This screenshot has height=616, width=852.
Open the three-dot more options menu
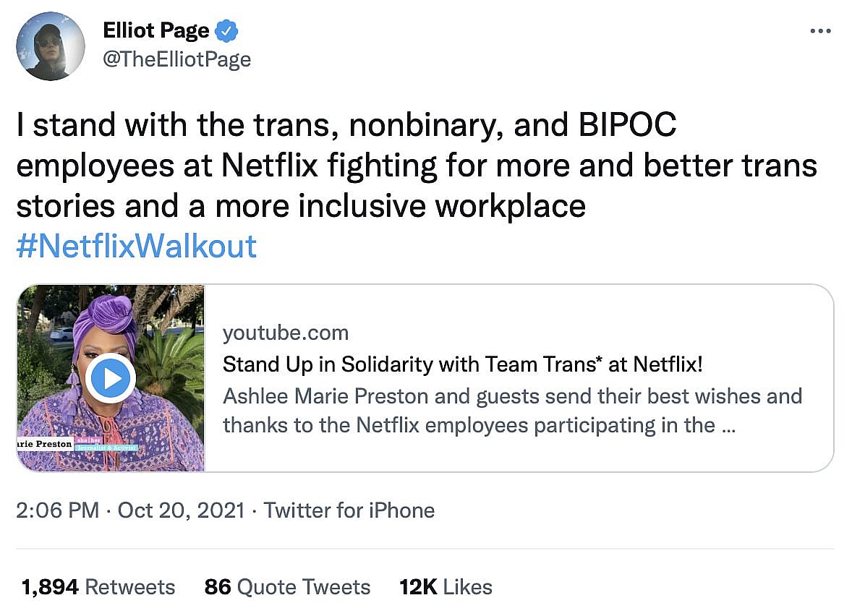click(x=820, y=31)
